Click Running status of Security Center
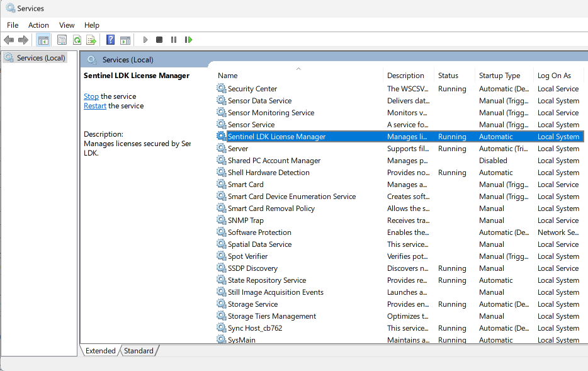This screenshot has width=588, height=371. coord(452,89)
